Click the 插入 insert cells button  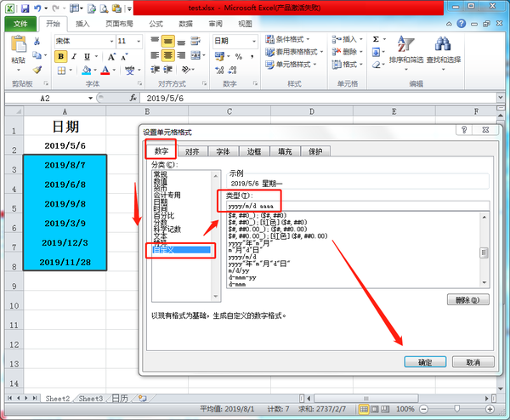tap(347, 39)
